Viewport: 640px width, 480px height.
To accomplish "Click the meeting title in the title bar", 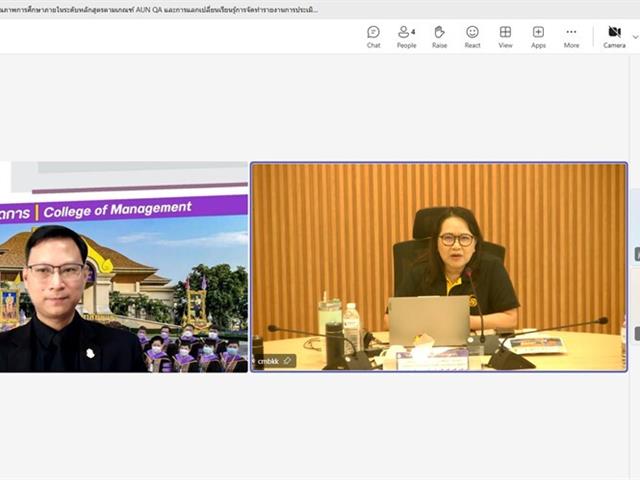I will pyautogui.click(x=160, y=9).
